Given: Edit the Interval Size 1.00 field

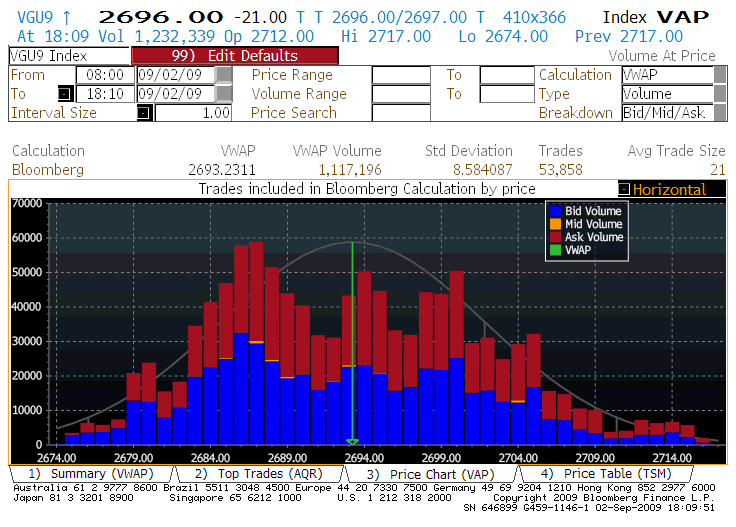Looking at the screenshot, I should [193, 113].
